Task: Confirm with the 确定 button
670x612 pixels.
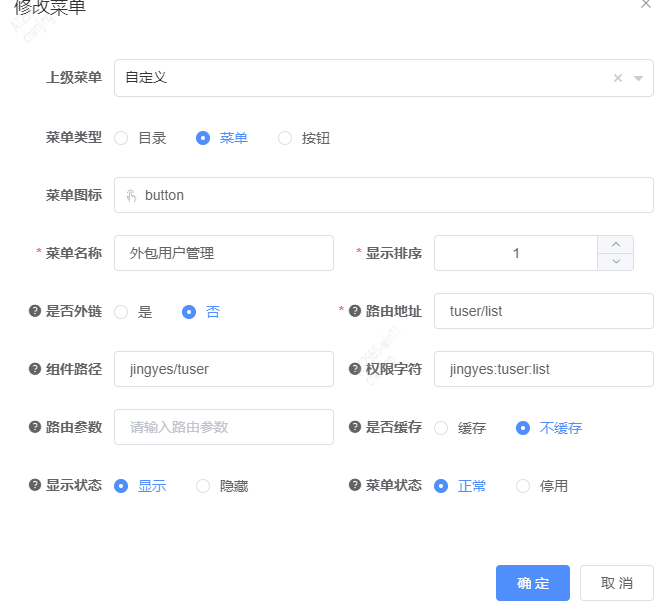Action: 532,583
